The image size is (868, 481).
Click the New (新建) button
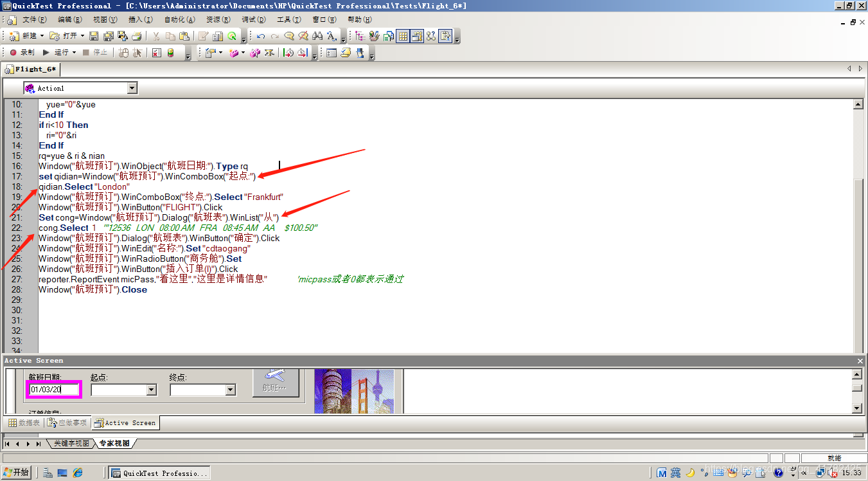point(23,36)
